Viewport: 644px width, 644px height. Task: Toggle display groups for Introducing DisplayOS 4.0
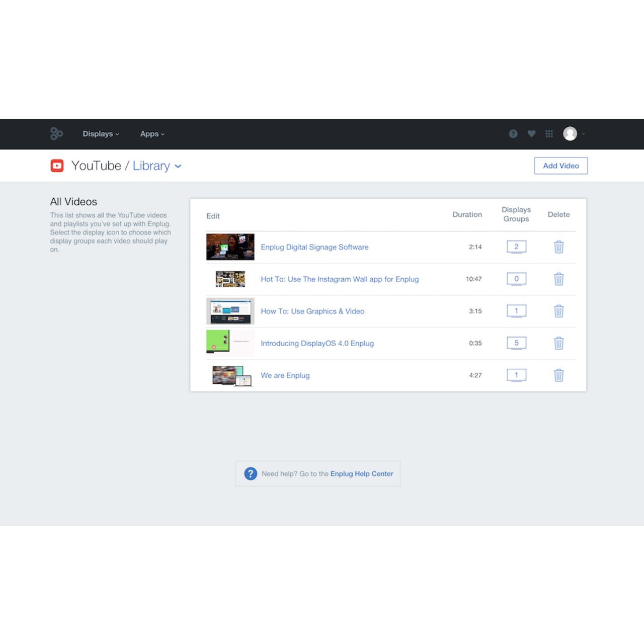click(516, 343)
